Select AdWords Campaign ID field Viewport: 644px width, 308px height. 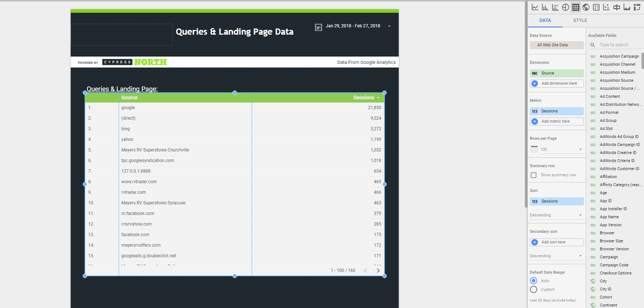620,145
